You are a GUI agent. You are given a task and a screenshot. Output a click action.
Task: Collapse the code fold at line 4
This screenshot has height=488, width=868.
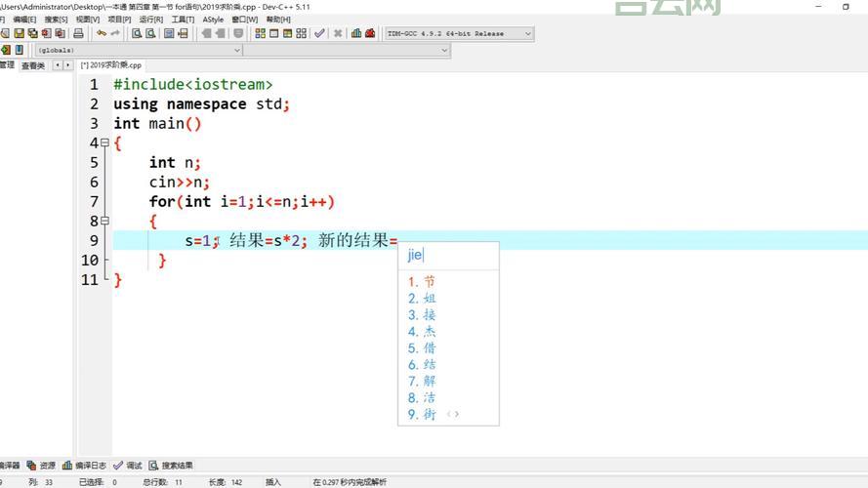(104, 143)
